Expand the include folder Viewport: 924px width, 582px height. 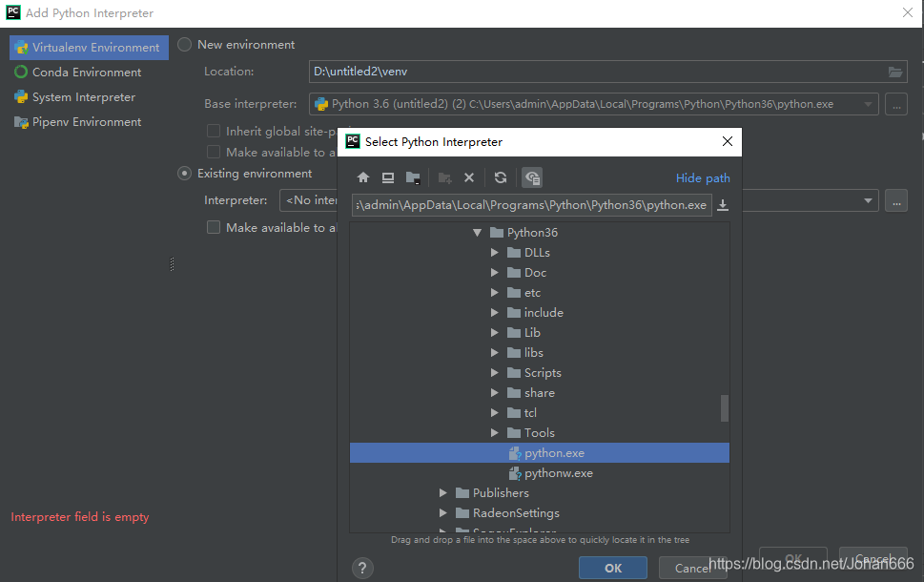click(x=495, y=313)
